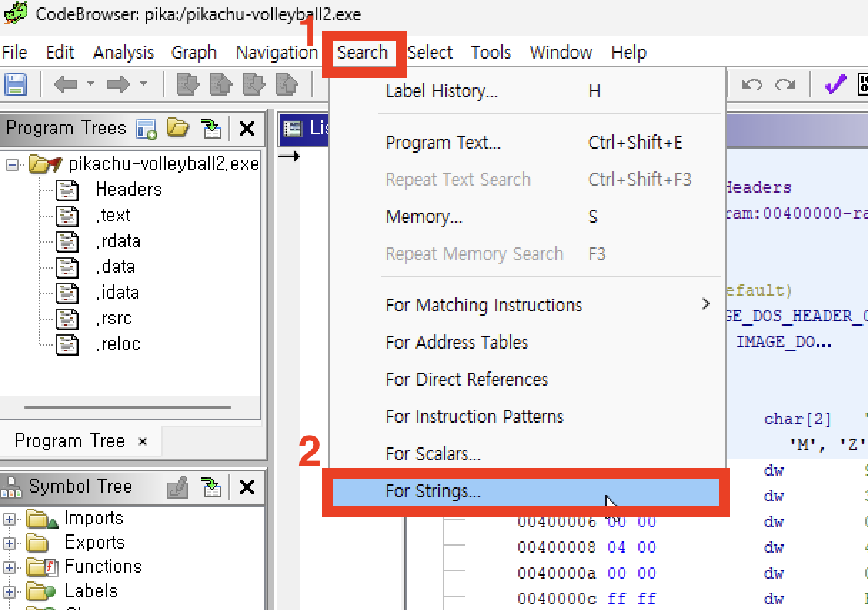Click the document icon beside .rsrc
Viewport: 868px width, 610px height.
[x=66, y=319]
